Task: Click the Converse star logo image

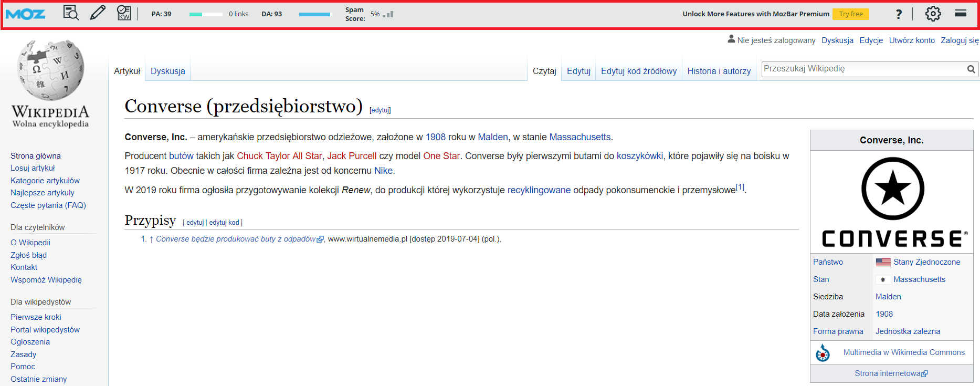Action: 892,189
